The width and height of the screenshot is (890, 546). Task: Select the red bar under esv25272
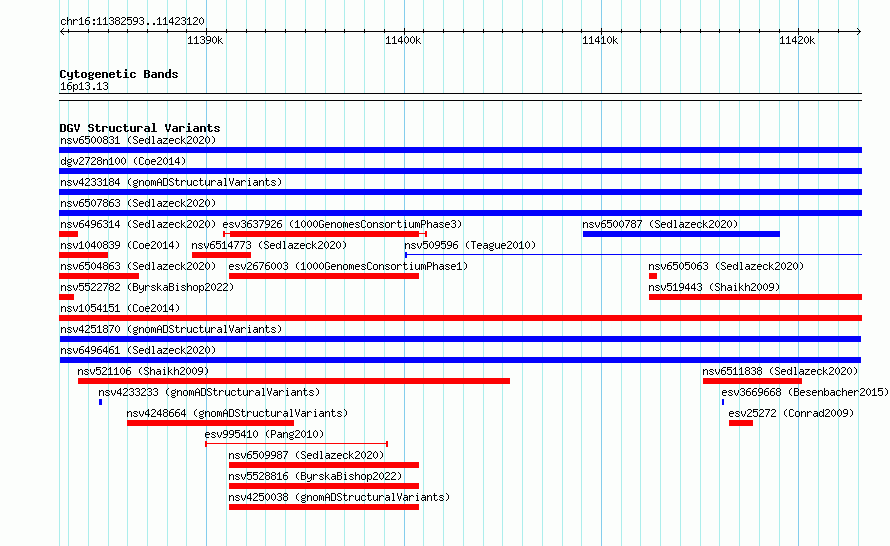(x=741, y=423)
